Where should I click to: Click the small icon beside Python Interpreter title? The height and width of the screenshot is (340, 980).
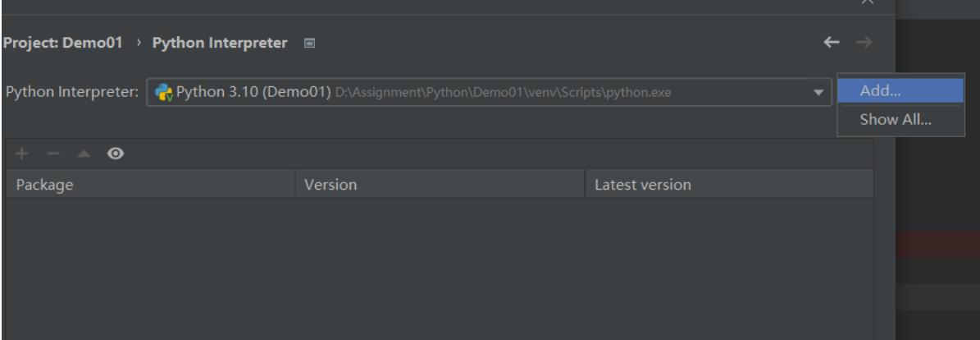tap(309, 43)
